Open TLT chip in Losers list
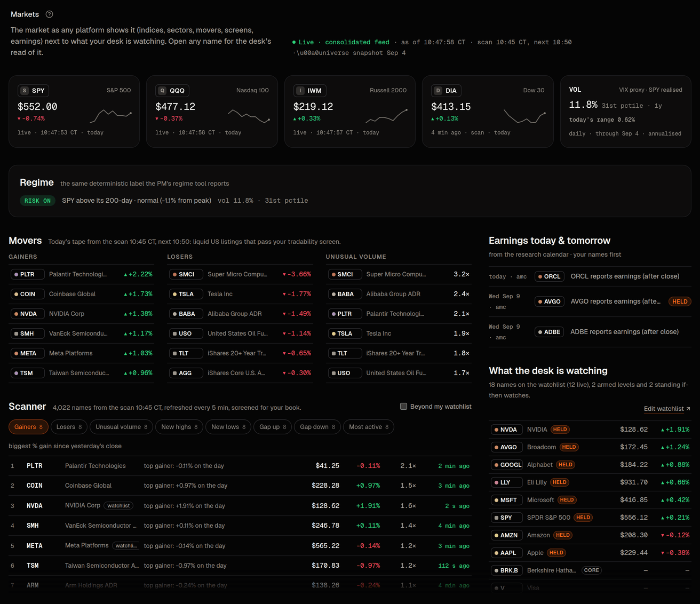The width and height of the screenshot is (700, 604). 186,353
